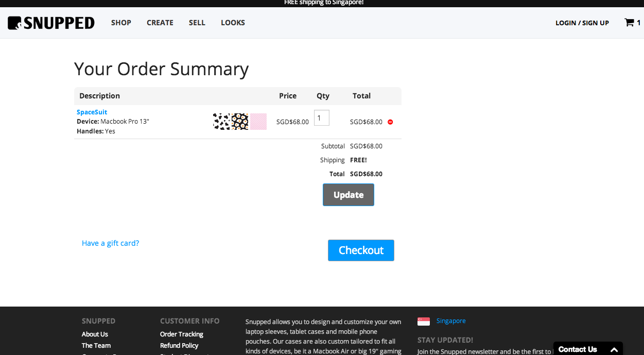The image size is (644, 355).
Task: Open the Contact Us widget
Action: [588, 349]
